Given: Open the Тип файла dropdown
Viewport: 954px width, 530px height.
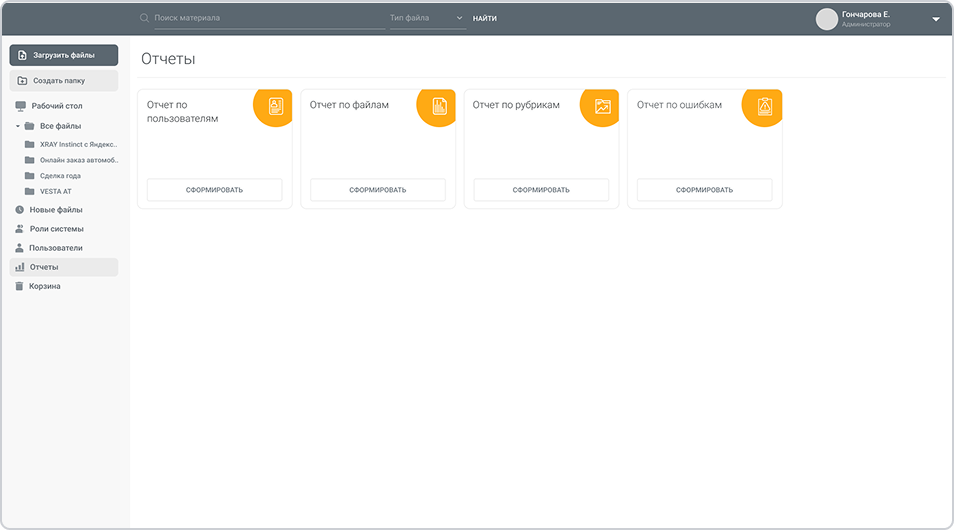Looking at the screenshot, I should pos(427,18).
